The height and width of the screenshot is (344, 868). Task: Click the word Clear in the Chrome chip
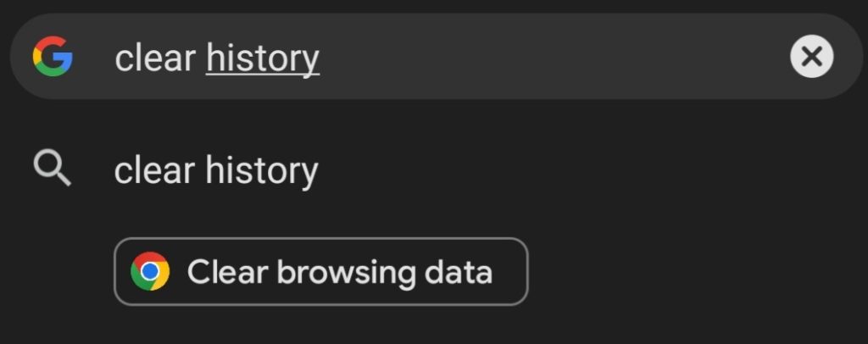tap(227, 271)
